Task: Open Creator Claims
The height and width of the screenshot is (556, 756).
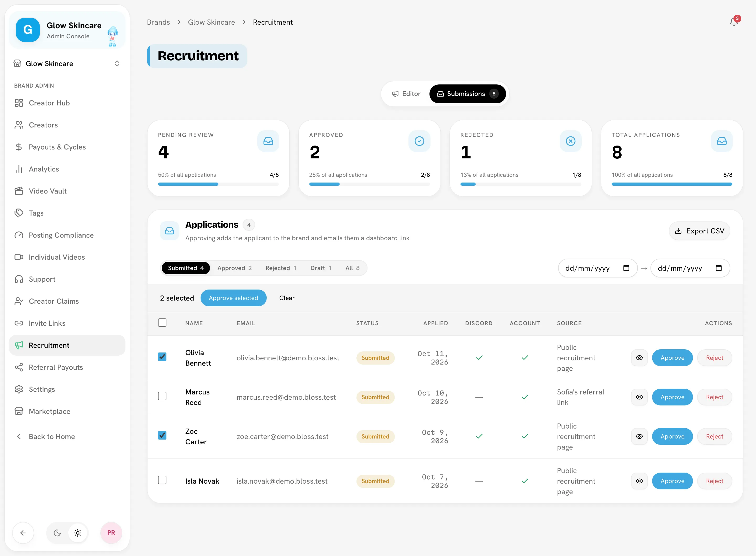Action: 67,301
